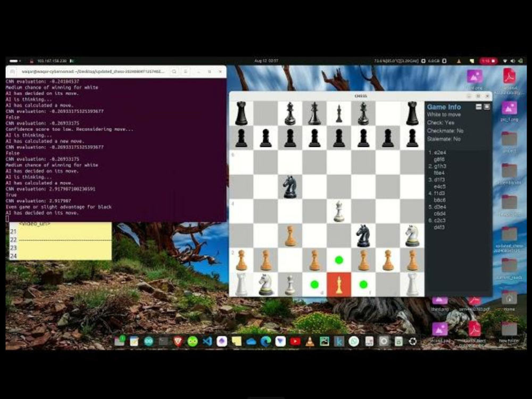The width and height of the screenshot is (532, 399).
Task: Click the Game Info heading
Action: 444,107
